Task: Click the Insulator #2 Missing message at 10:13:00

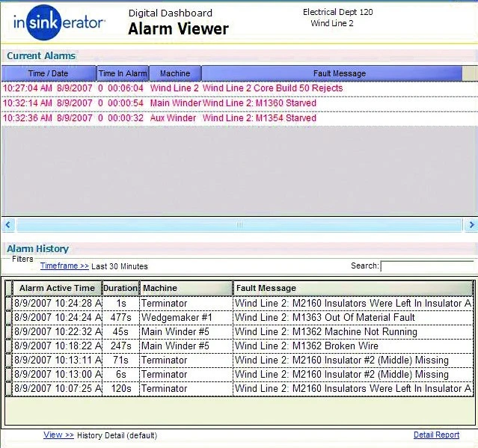Action: (x=341, y=375)
